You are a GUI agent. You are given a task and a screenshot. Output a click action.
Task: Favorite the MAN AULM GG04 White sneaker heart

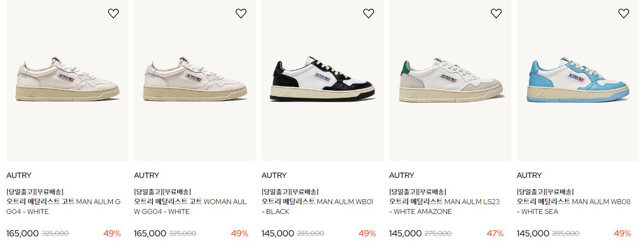pos(113,14)
